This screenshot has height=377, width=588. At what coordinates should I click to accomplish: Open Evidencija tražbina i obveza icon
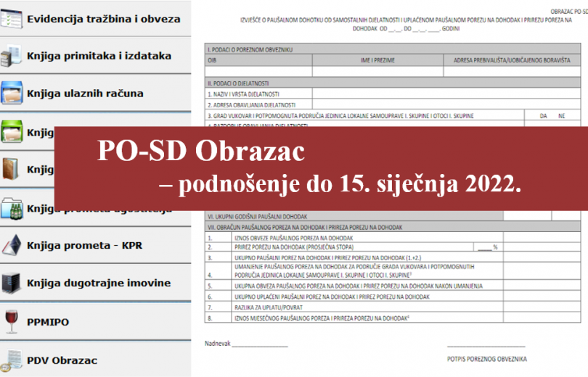[12, 19]
